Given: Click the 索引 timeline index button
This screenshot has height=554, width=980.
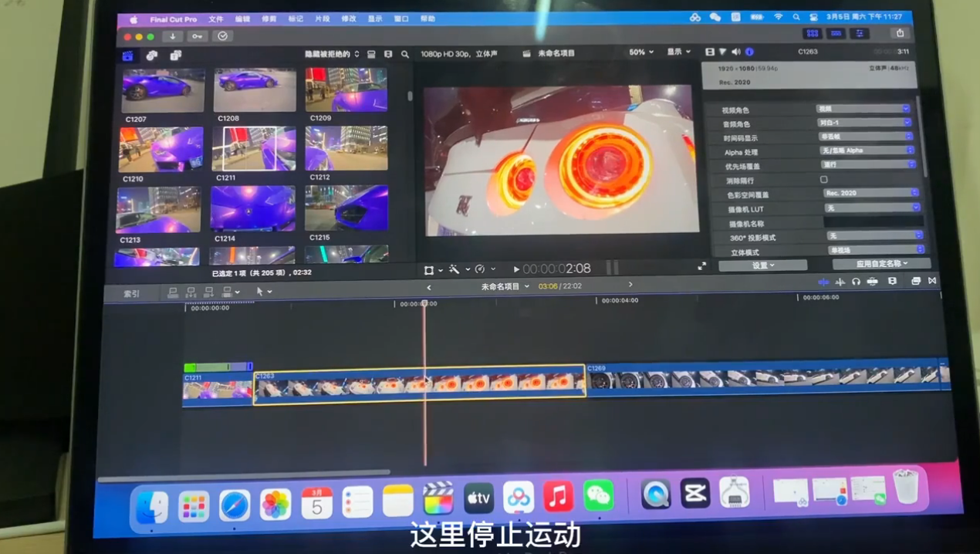Looking at the screenshot, I should (132, 293).
